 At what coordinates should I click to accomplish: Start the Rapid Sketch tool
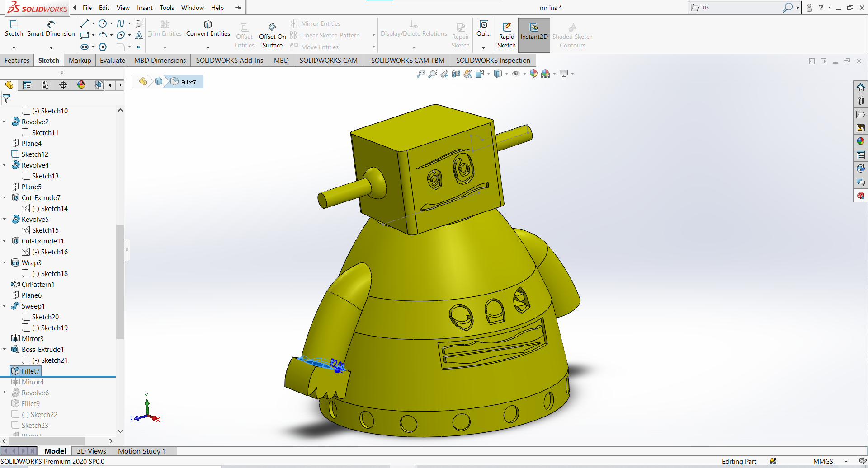pyautogui.click(x=506, y=35)
